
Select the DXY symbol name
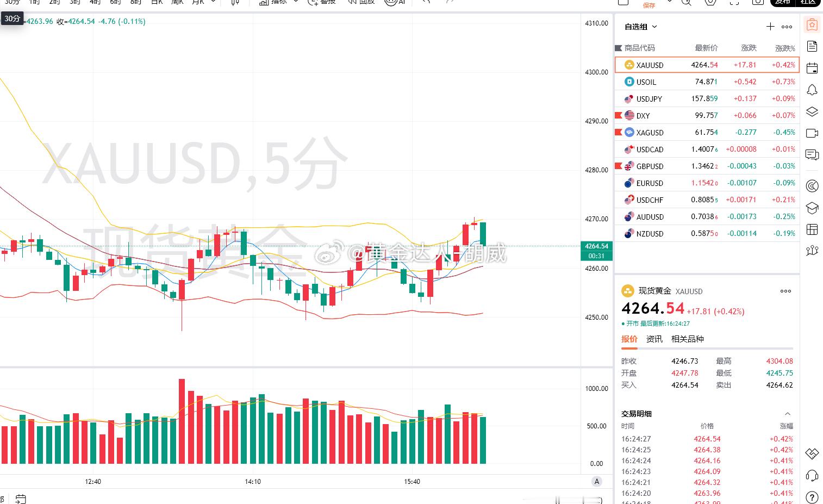pos(643,116)
